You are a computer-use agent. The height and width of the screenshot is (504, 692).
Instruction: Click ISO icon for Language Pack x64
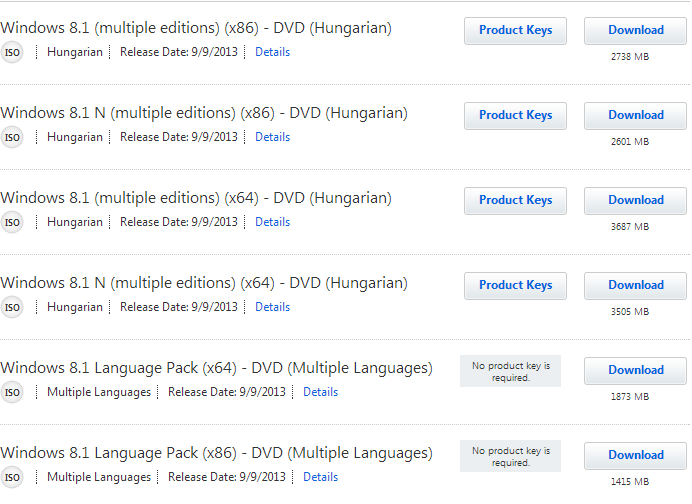click(x=11, y=392)
